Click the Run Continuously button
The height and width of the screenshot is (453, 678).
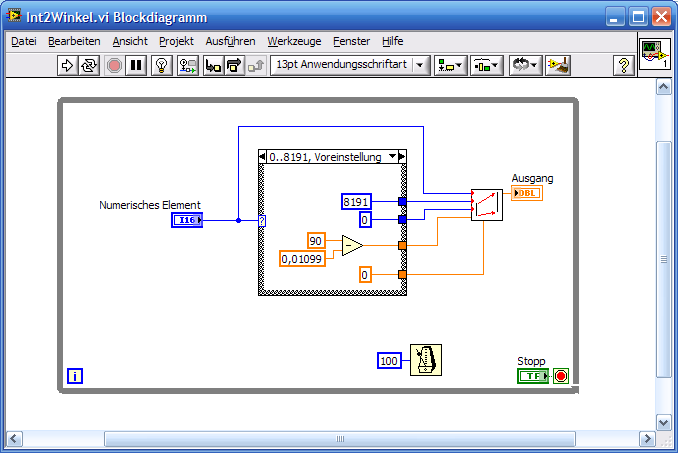[89, 66]
